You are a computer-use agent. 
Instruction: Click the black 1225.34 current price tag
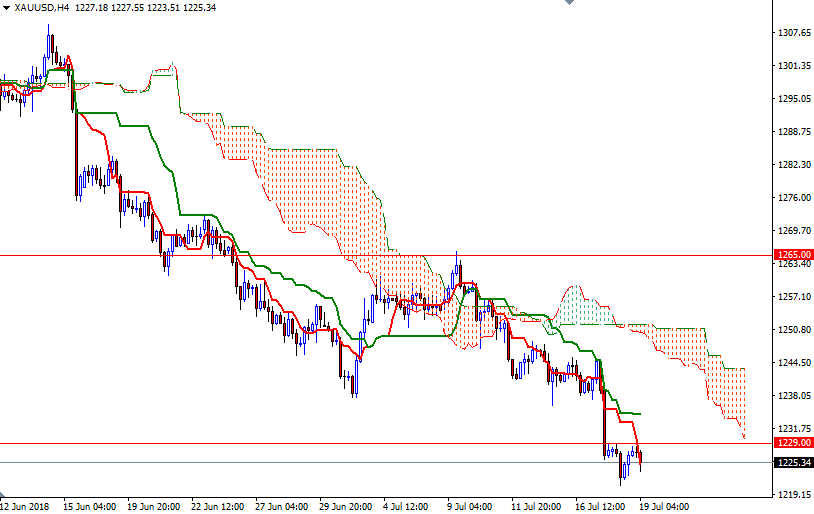point(793,462)
